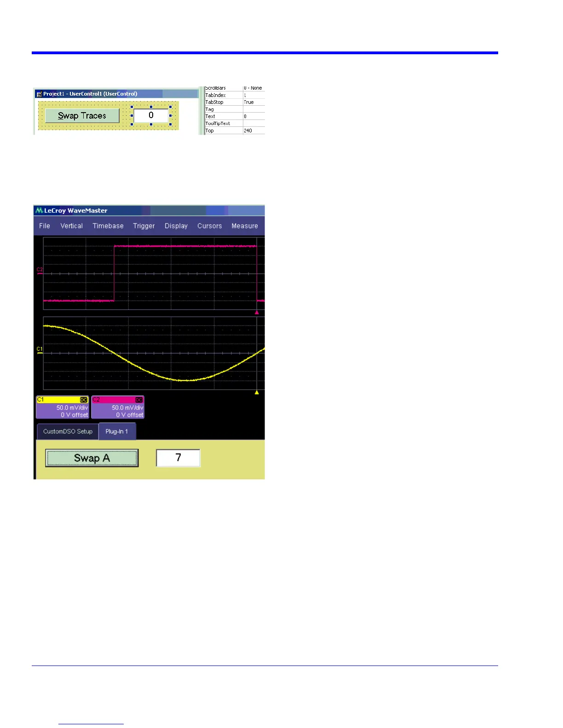
Task: Open the Measure menu
Action: [x=245, y=226]
